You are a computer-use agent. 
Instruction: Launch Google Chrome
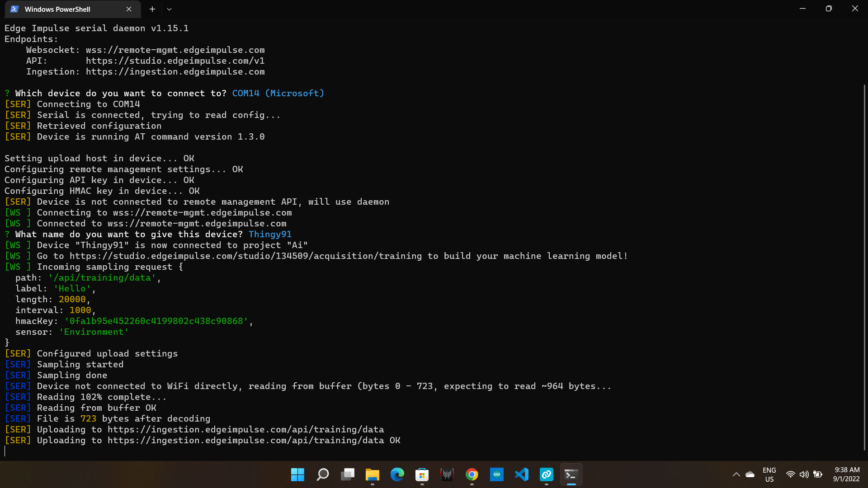tap(472, 474)
